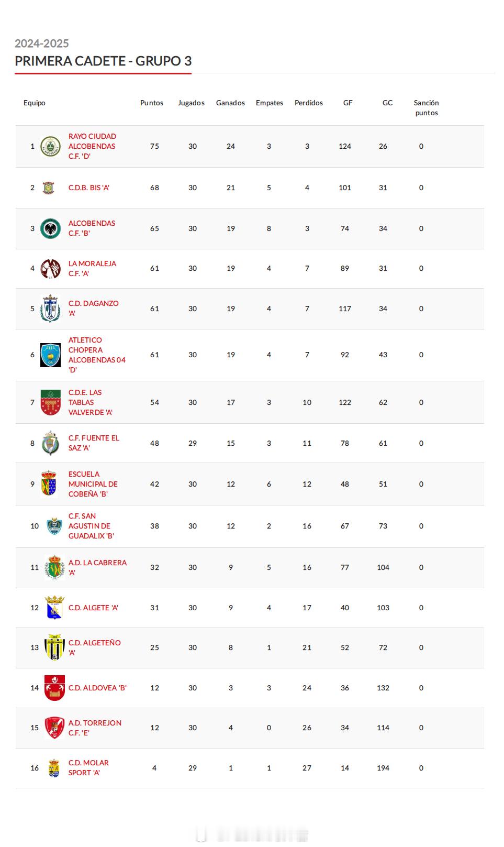Click the Ganados column header
Screen dimensions: 504x847
[x=230, y=103]
